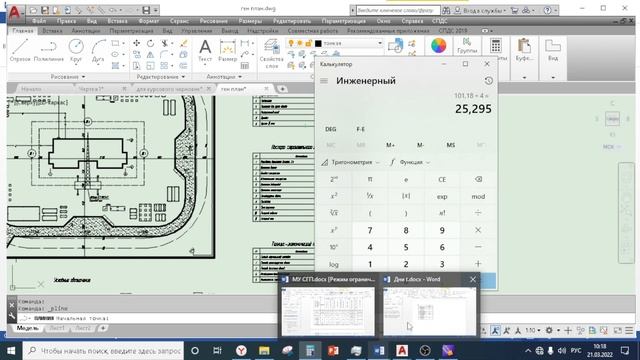Open Layer Properties (Свойства слоя)
This screenshot has height=360, width=640.
click(271, 53)
